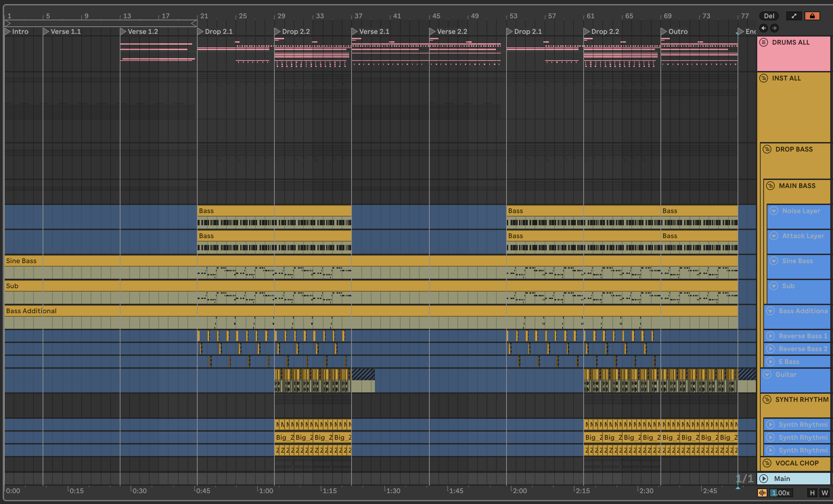Screen dimensions: 833x504
Task: Toggle the orange lock envelopes button
Action: click(812, 16)
